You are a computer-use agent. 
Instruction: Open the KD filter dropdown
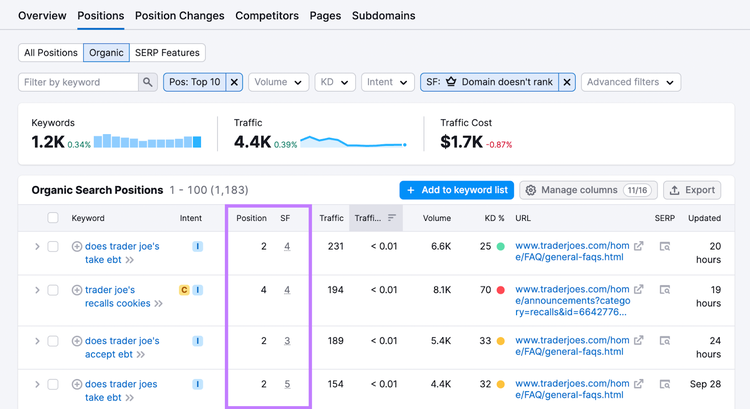[x=335, y=82]
